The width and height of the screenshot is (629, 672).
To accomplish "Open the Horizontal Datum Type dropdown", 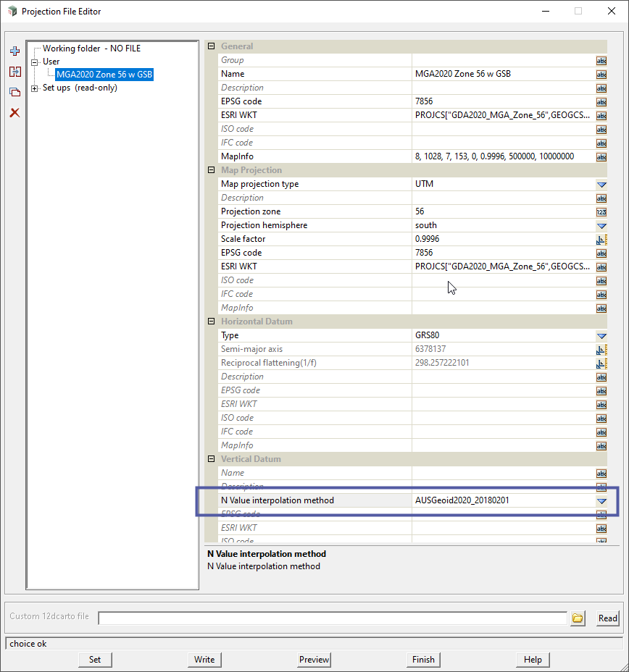I will point(601,335).
